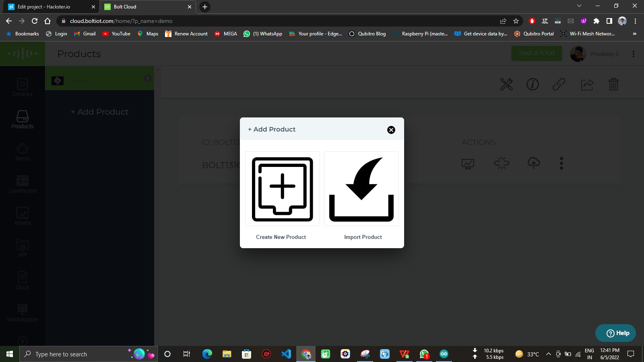Click the browser address bar
This screenshot has height=362, width=644.
[282, 21]
